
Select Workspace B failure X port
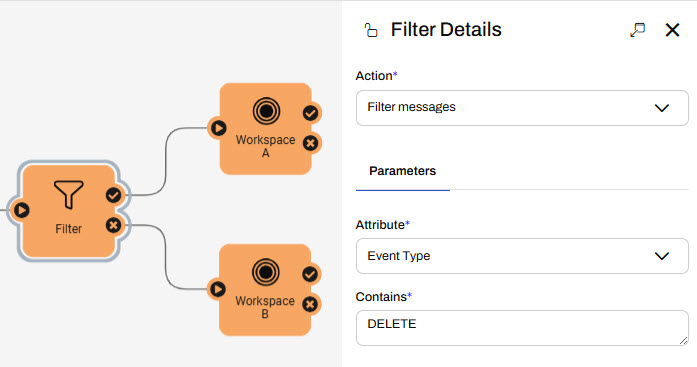310,304
